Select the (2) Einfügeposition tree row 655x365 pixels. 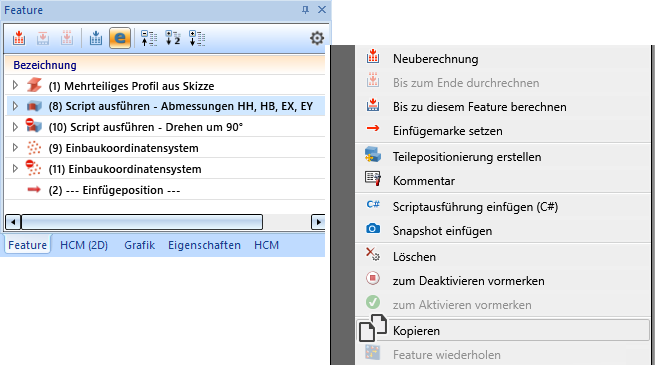click(x=165, y=190)
